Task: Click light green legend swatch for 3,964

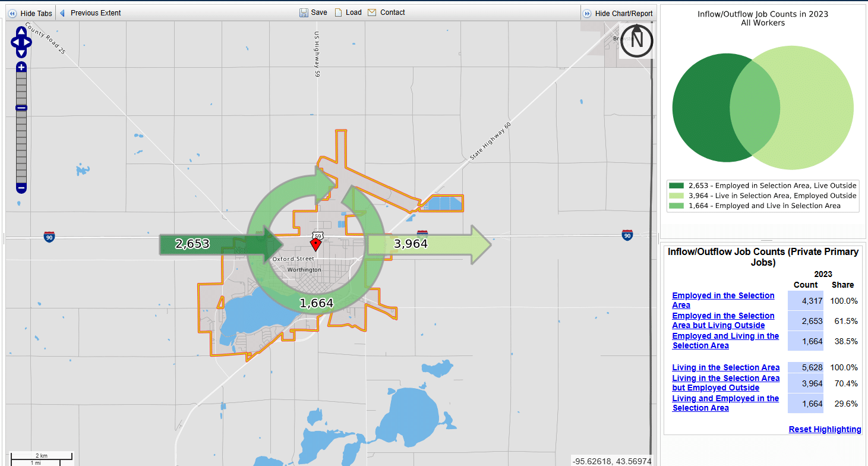Action: point(676,196)
